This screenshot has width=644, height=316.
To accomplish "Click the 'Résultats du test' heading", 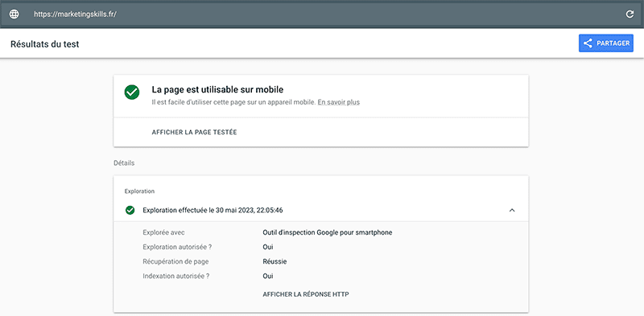I will (x=45, y=44).
